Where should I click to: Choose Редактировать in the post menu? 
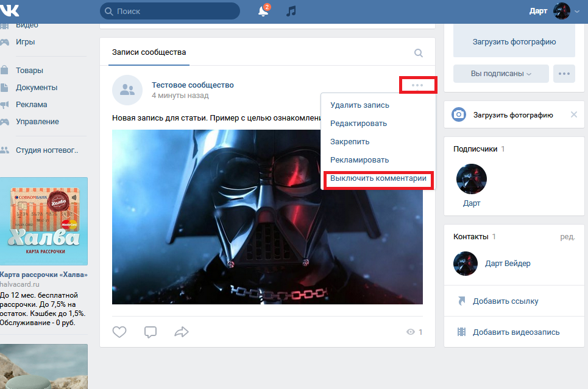tap(358, 124)
